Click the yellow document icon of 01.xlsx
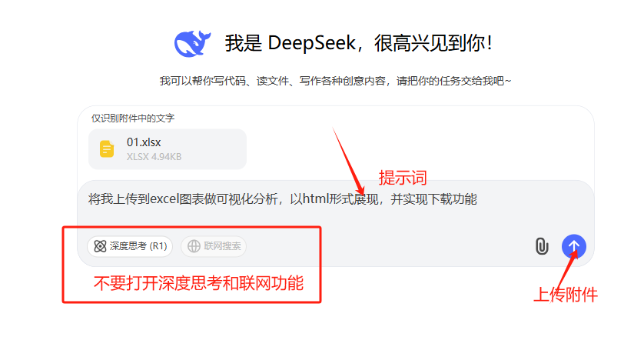This screenshot has width=644, height=347. coord(107,148)
